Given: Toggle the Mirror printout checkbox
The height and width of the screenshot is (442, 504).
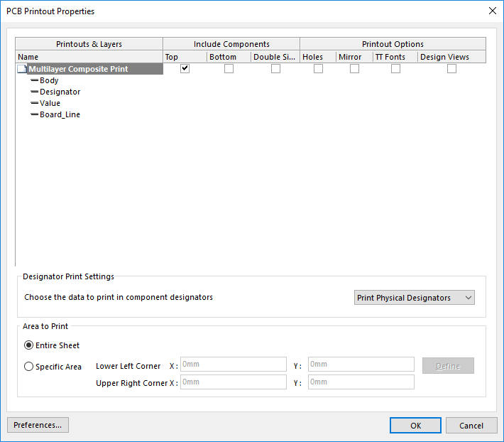Looking at the screenshot, I should coord(354,69).
